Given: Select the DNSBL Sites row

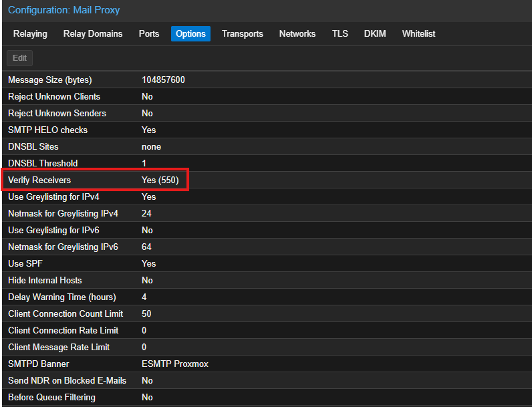Looking at the screenshot, I should click(x=267, y=146).
